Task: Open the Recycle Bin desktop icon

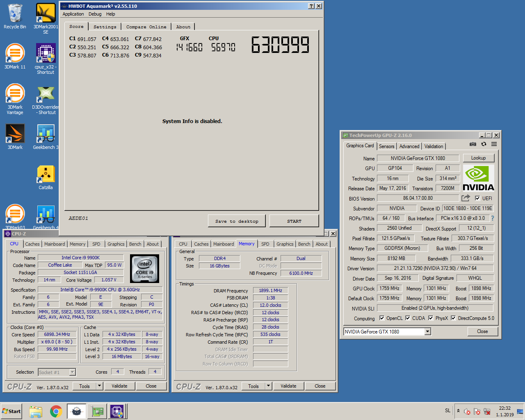Action: pos(15,16)
